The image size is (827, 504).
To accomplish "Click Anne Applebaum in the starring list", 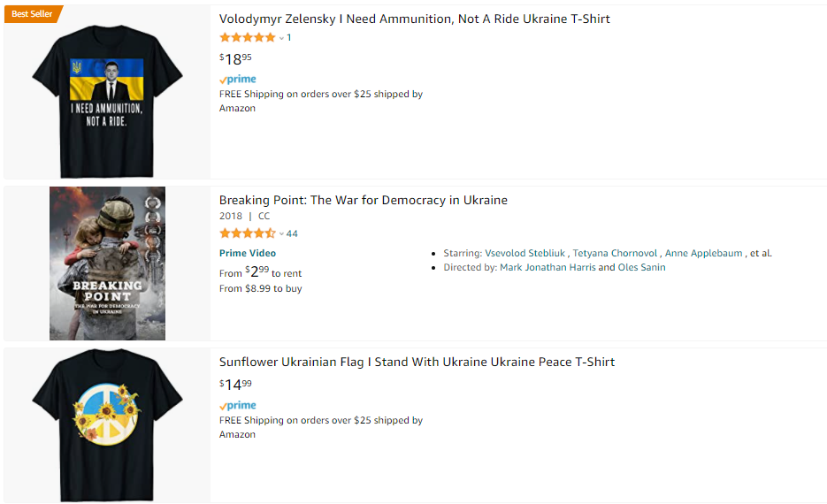I will tap(704, 253).
